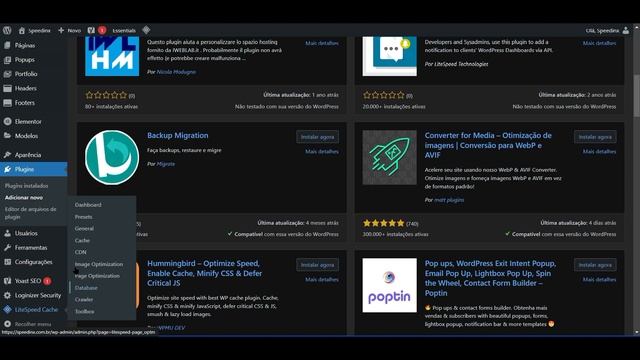
Task: Open Mais detalhes for Converter for Media
Action: point(599,151)
